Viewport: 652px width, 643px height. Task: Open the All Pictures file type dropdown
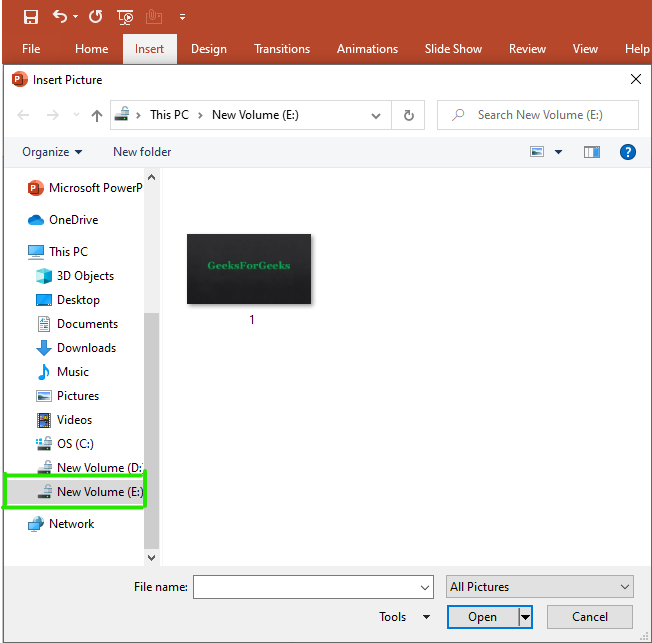[540, 587]
